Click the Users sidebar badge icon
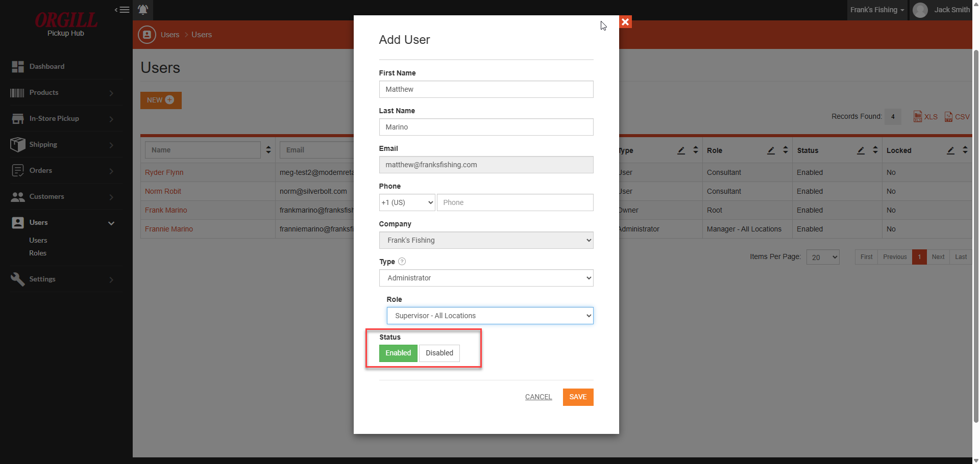 tap(18, 223)
